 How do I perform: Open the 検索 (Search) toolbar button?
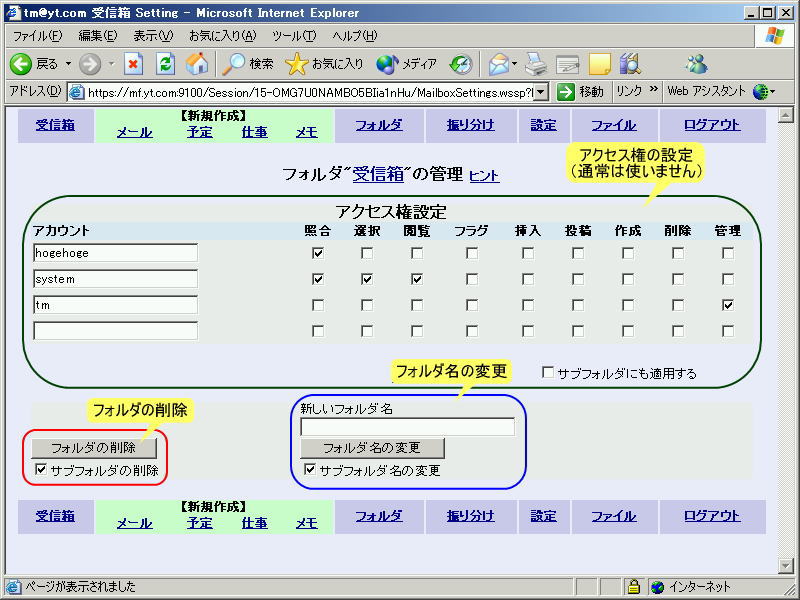(x=247, y=64)
